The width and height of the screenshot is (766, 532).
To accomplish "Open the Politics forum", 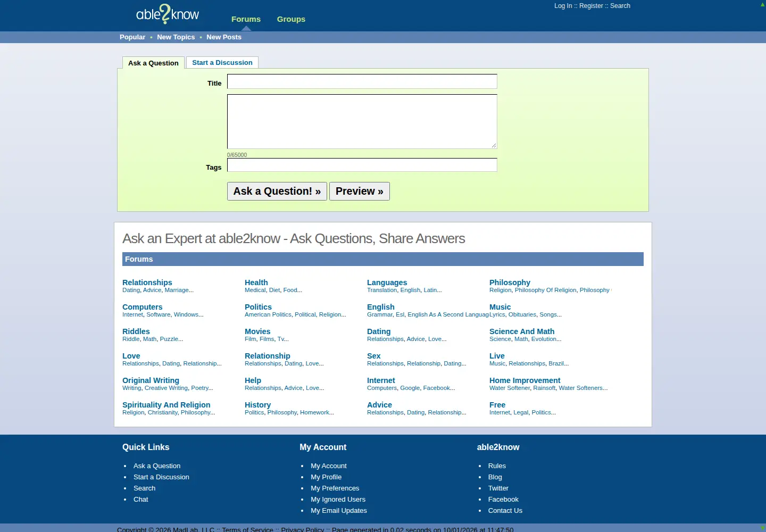I will pyautogui.click(x=258, y=307).
